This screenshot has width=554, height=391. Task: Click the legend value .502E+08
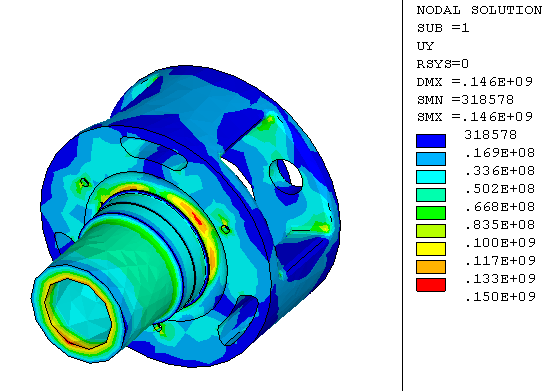pos(500,189)
